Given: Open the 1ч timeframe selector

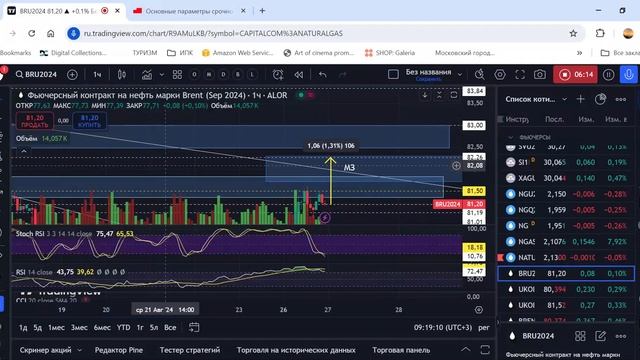Looking at the screenshot, I should 97,74.
